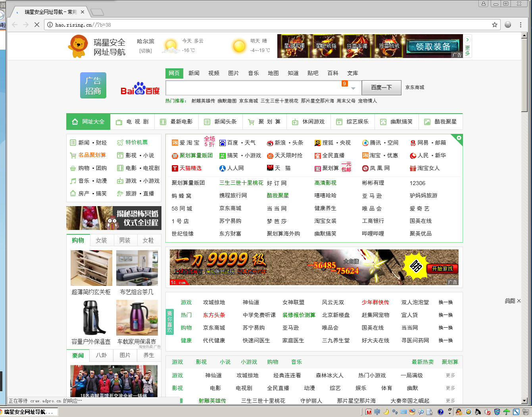This screenshot has height=417, width=532.
Task: Click the blue question mark help icon in taskbar
Action: 440,412
